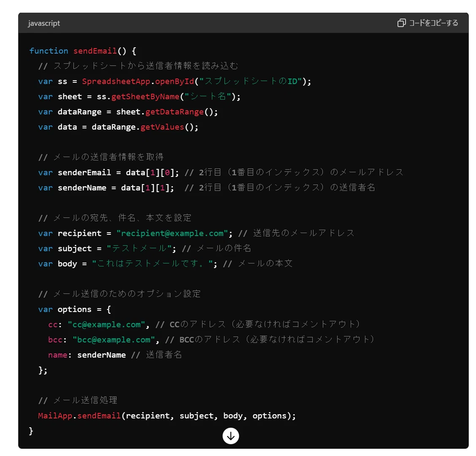Click the string "スプレッドシートのID"
Screen dimensions: 476x456
click(x=250, y=81)
